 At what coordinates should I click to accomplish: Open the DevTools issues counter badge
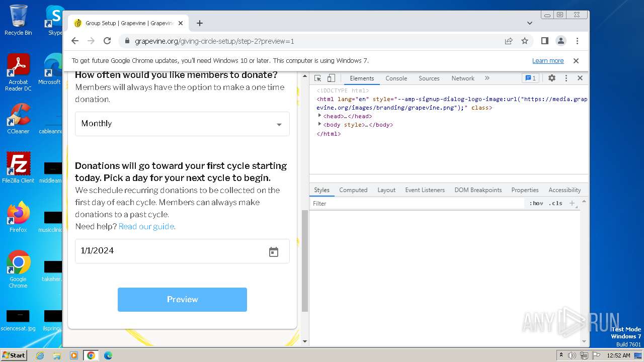530,78
